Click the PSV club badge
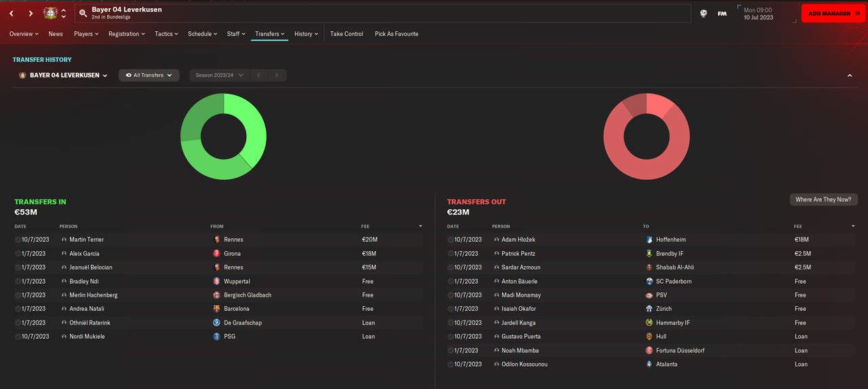The height and width of the screenshot is (389, 868). [650, 295]
